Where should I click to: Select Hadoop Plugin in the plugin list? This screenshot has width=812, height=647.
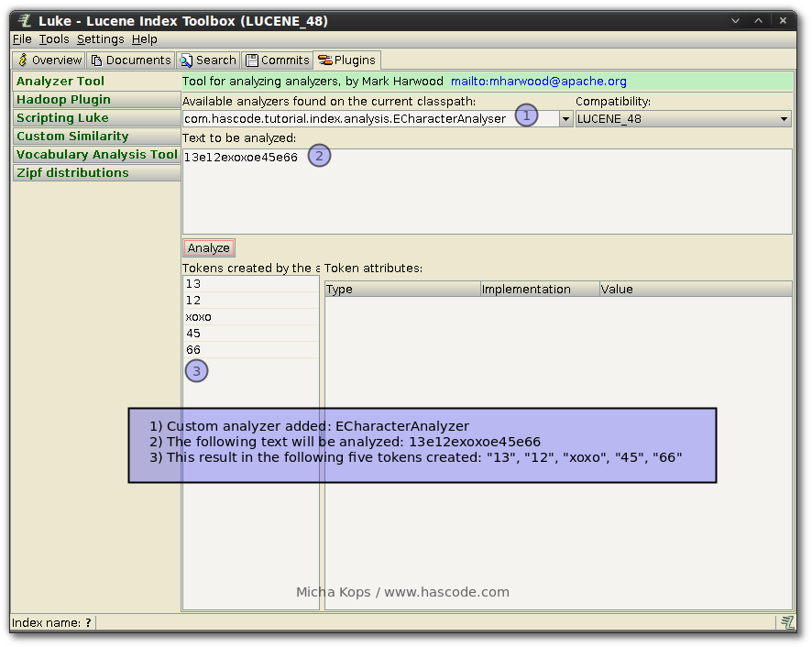[x=63, y=100]
